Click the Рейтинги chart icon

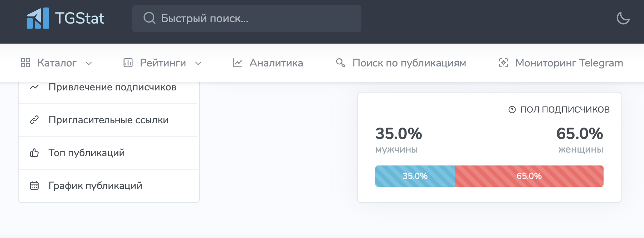[128, 63]
